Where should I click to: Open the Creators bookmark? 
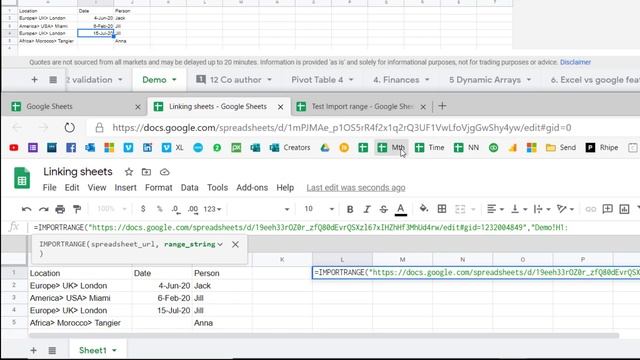click(x=290, y=148)
